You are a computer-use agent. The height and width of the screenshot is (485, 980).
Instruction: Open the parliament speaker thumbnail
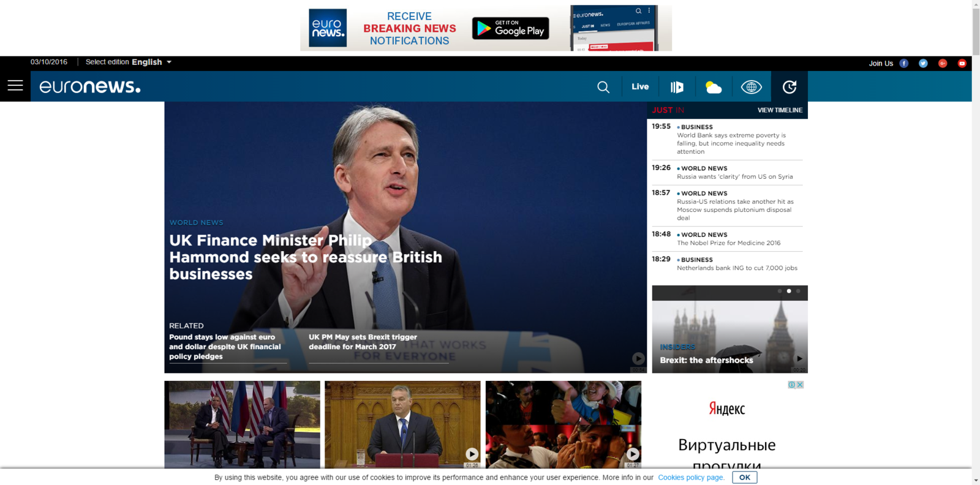402,424
